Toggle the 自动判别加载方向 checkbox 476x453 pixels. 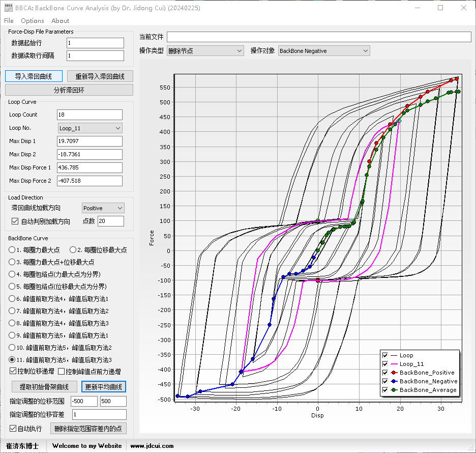click(x=15, y=221)
